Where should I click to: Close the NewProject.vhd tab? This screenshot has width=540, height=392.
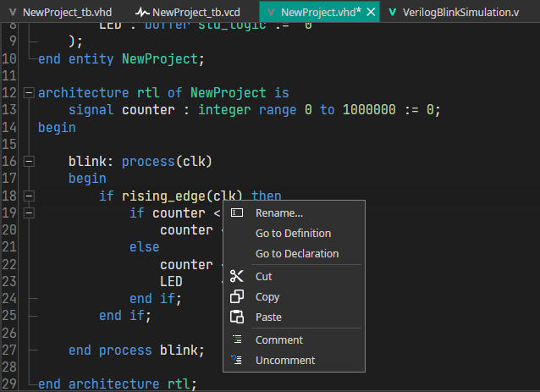370,12
